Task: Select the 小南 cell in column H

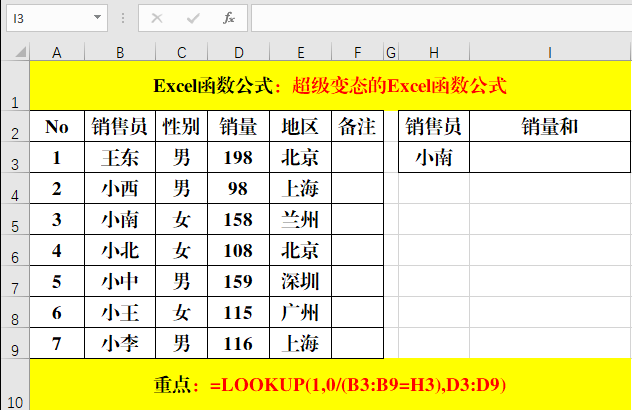Action: 434,157
